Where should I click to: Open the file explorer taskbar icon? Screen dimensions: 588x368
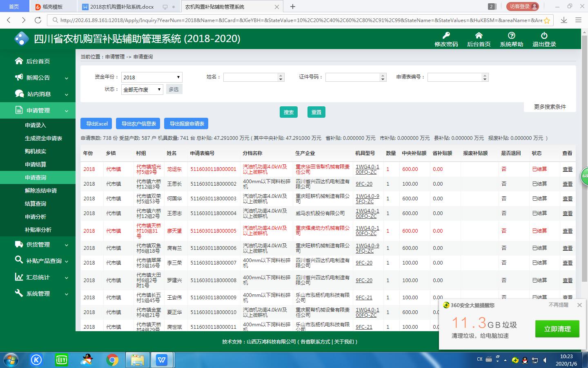[x=137, y=360]
